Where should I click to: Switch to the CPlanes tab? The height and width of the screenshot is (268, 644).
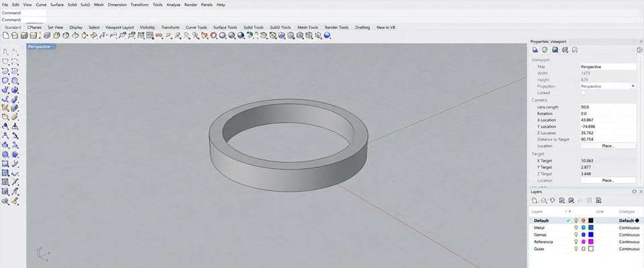pos(34,27)
